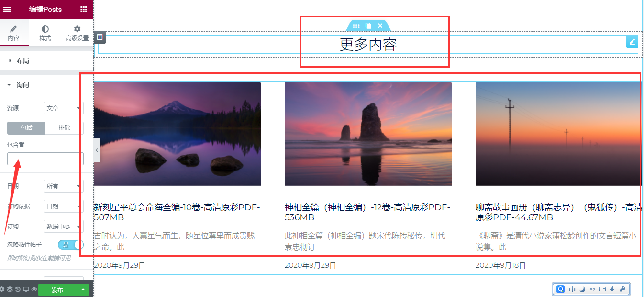Click the green 发布 button
Screen dimensions: 644x297
[57, 290]
